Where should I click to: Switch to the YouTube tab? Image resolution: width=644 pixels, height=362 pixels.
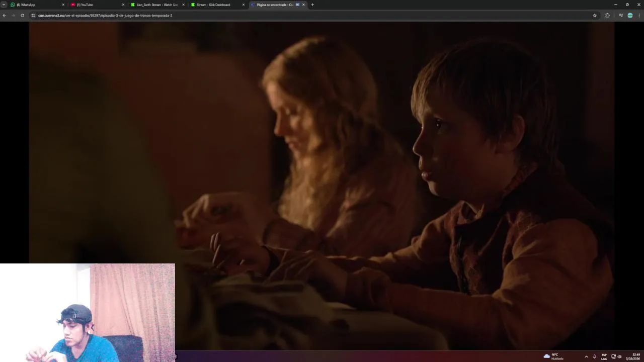(x=98, y=5)
